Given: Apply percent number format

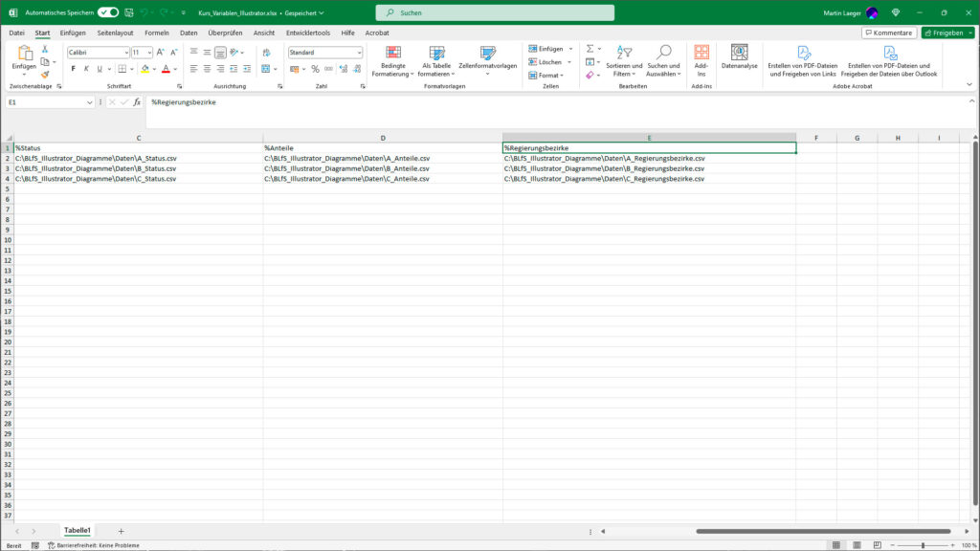Looking at the screenshot, I should click(x=315, y=69).
